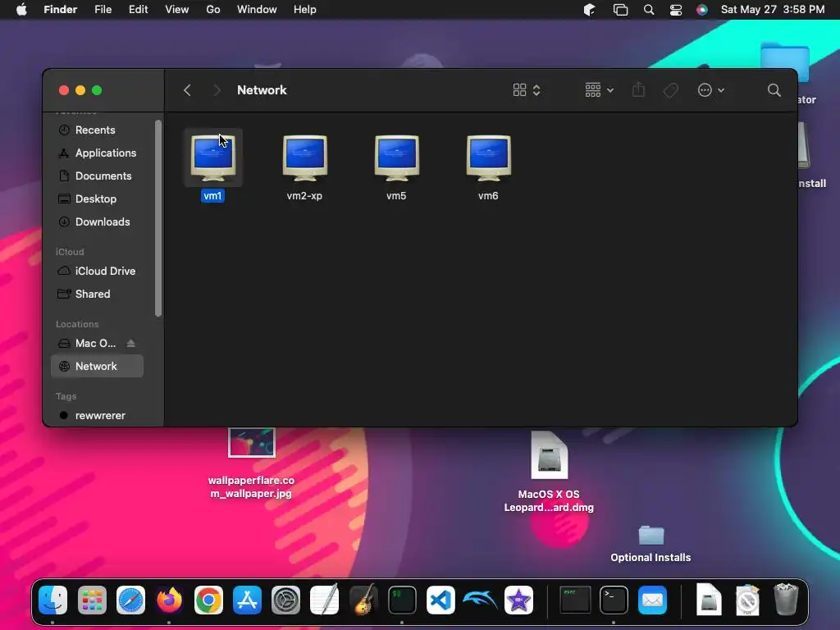Select the vm6 network computer icon

tap(489, 158)
